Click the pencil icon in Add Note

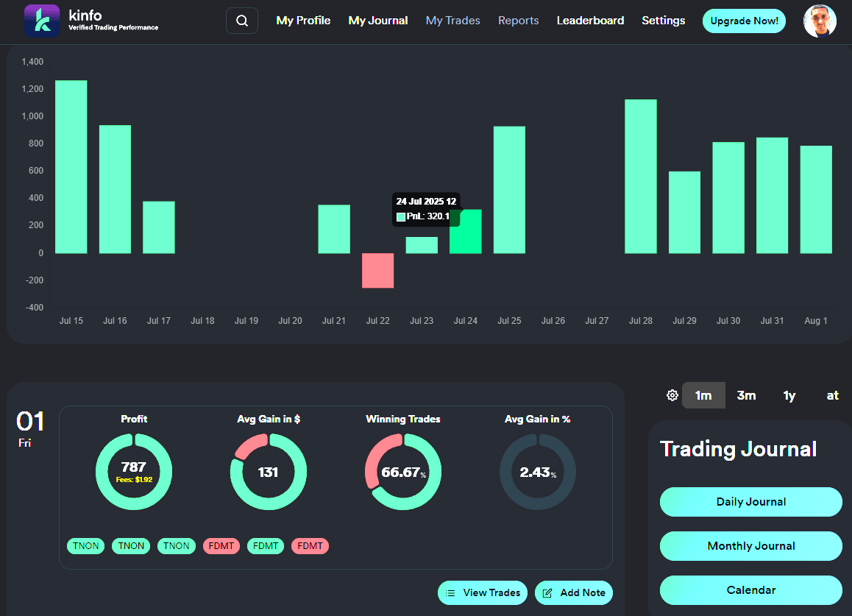point(547,593)
